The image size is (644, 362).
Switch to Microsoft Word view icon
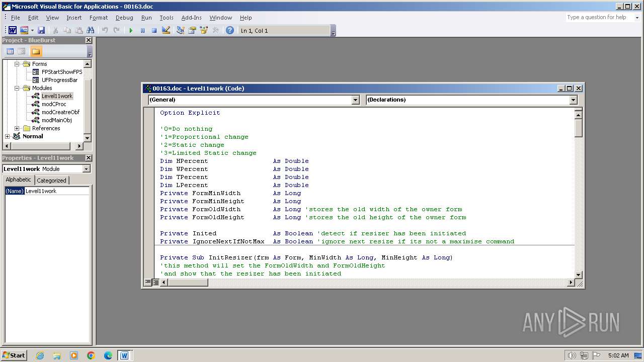coord(13,31)
